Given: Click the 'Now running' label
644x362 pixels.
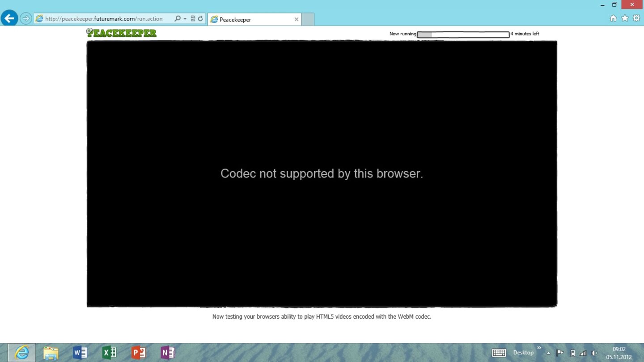Looking at the screenshot, I should point(402,34).
